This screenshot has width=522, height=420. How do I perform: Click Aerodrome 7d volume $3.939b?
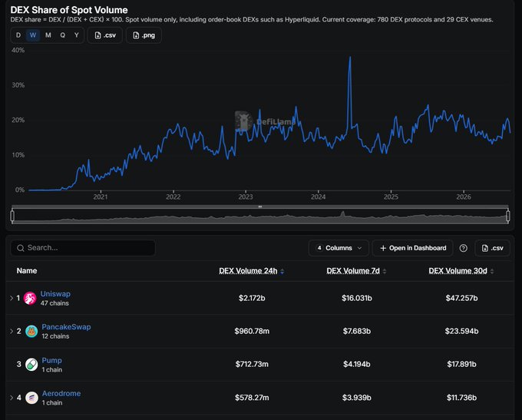[356, 398]
